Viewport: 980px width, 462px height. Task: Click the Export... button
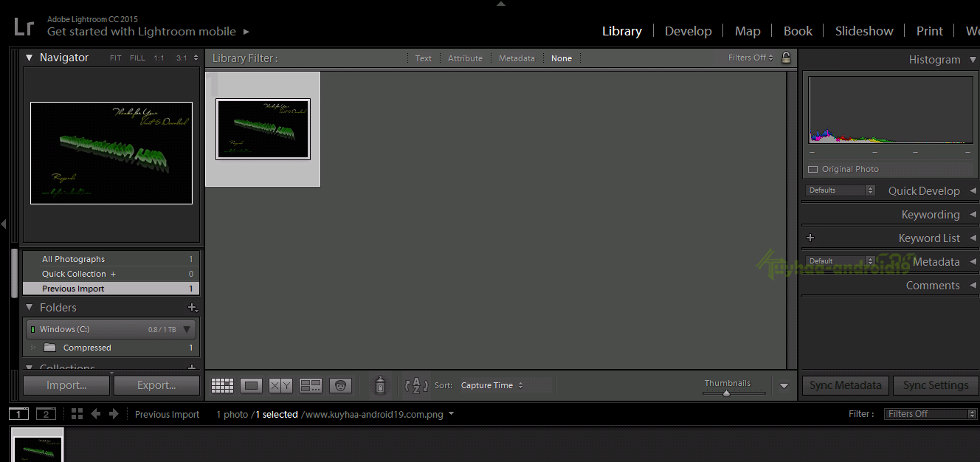[x=156, y=385]
